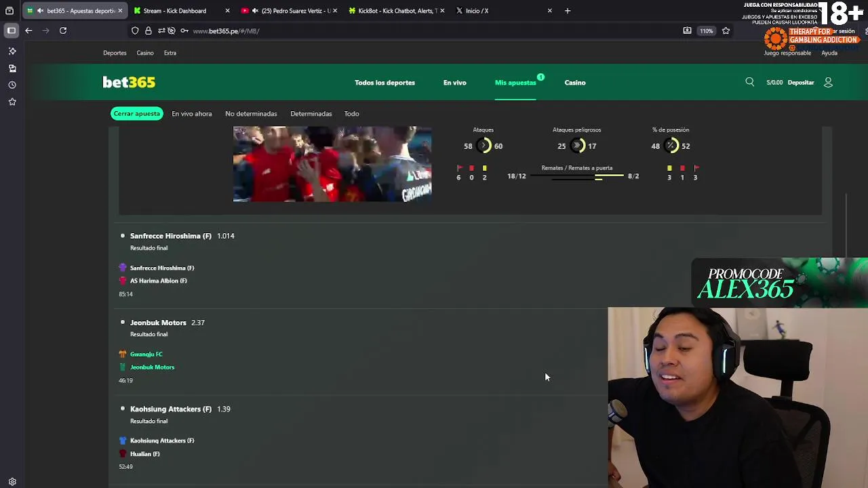Click the www.bet365.pe address bar
868x488 pixels.
[226, 30]
